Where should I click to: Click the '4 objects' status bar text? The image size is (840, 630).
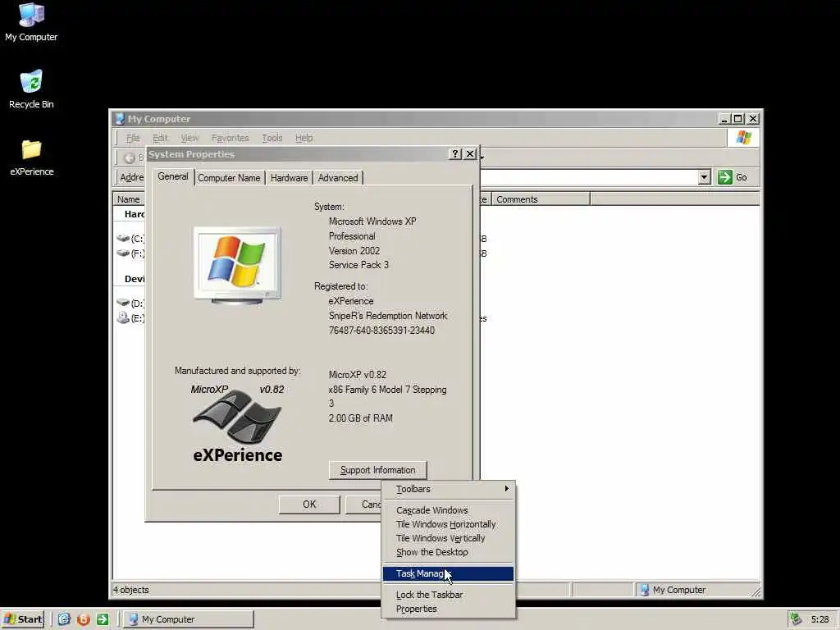tap(130, 590)
